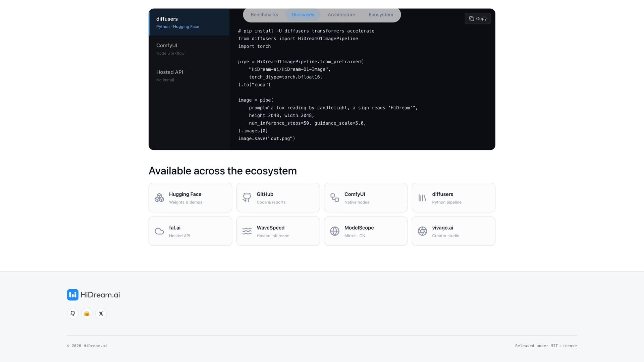The image size is (644, 362).
Task: Open the Architecture tab
Action: 341,15
